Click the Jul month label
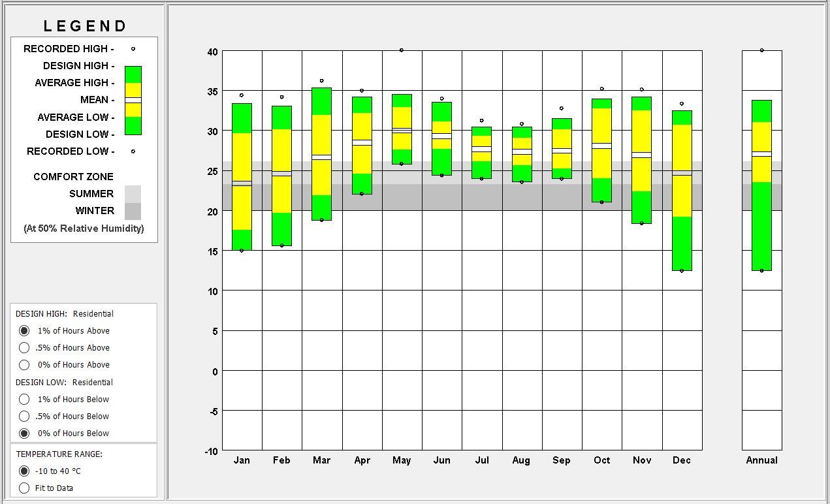Screen dimensions: 830x504 (482, 460)
